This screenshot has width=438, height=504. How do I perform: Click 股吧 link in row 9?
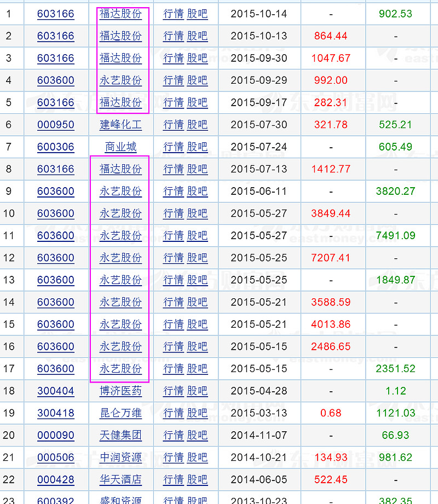point(197,191)
